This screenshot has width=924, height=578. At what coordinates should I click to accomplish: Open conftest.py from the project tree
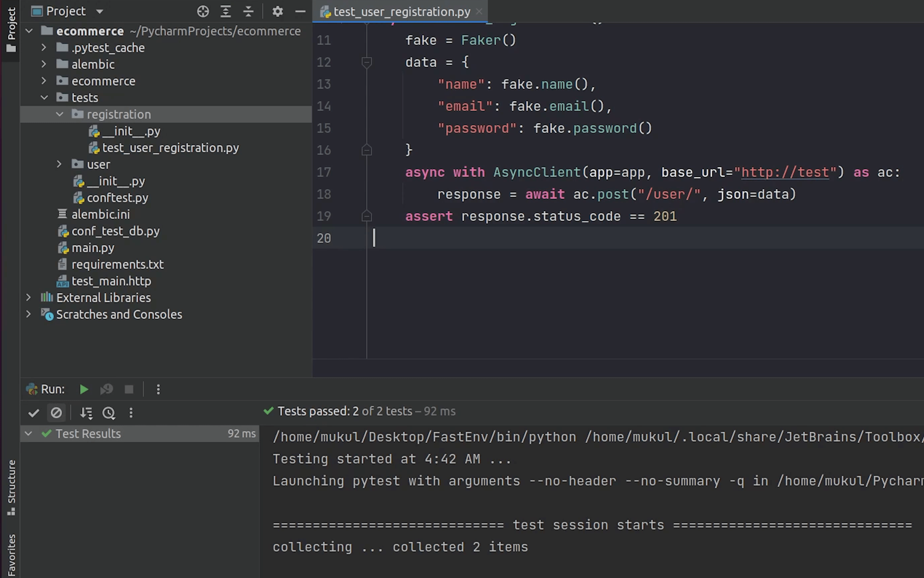[x=117, y=198]
